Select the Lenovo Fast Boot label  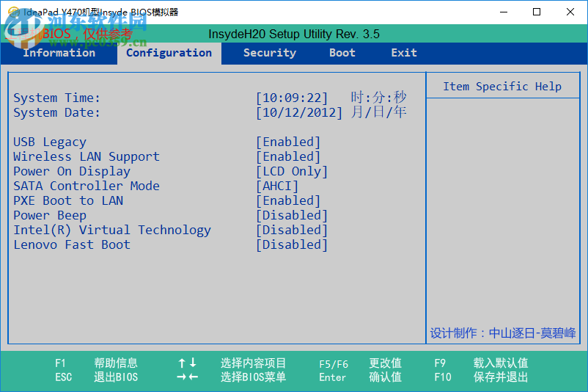[x=72, y=244]
